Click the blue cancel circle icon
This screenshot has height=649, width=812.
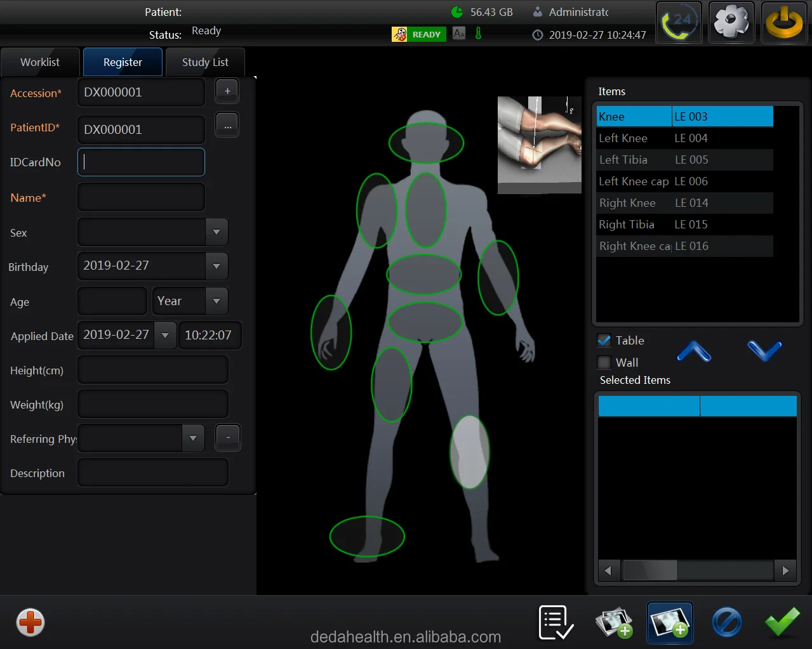pyautogui.click(x=726, y=622)
